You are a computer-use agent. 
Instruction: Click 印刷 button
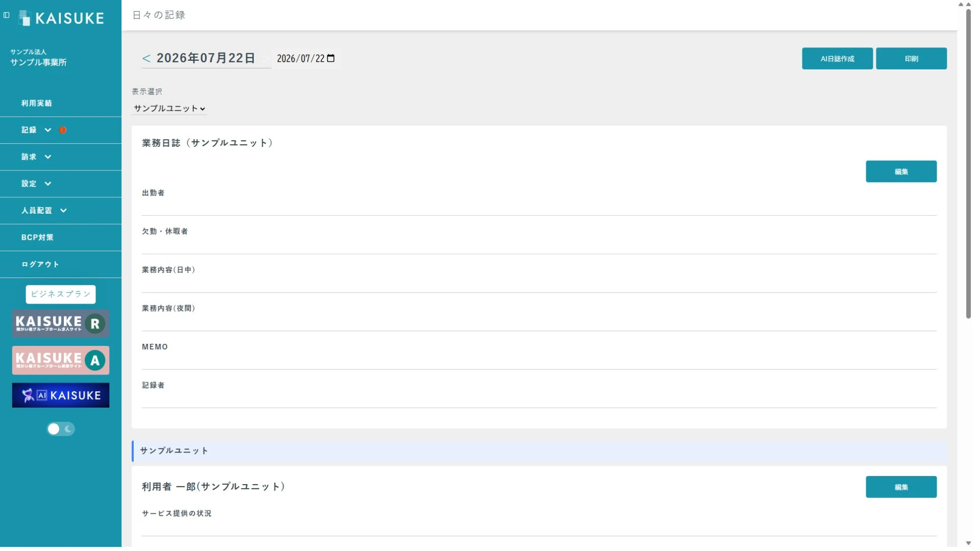click(x=912, y=59)
